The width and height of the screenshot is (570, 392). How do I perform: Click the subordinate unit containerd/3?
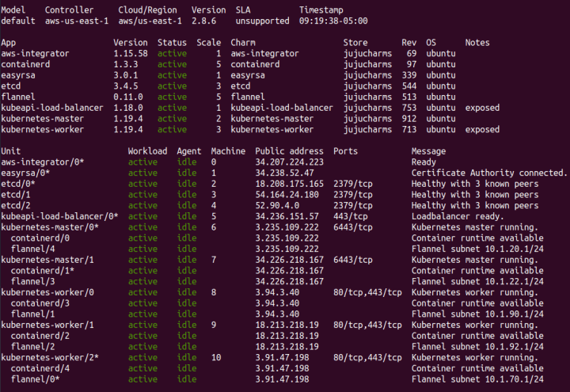coord(40,303)
